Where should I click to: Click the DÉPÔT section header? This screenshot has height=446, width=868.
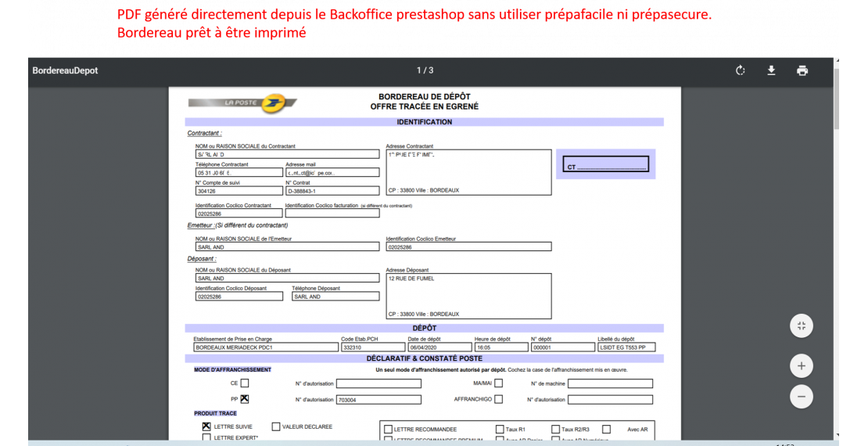point(424,328)
